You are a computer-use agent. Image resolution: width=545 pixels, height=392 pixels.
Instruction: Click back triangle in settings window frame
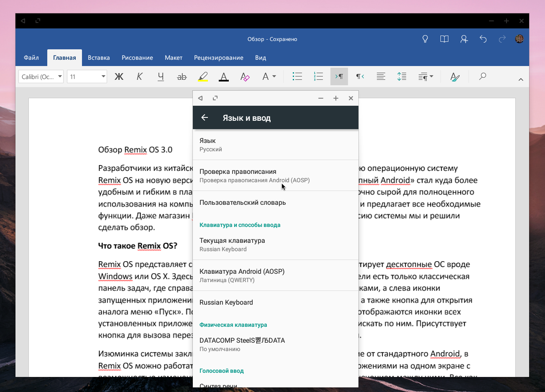click(x=200, y=98)
